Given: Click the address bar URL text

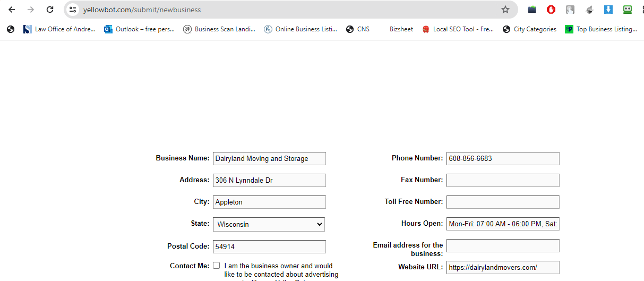Looking at the screenshot, I should pyautogui.click(x=142, y=10).
